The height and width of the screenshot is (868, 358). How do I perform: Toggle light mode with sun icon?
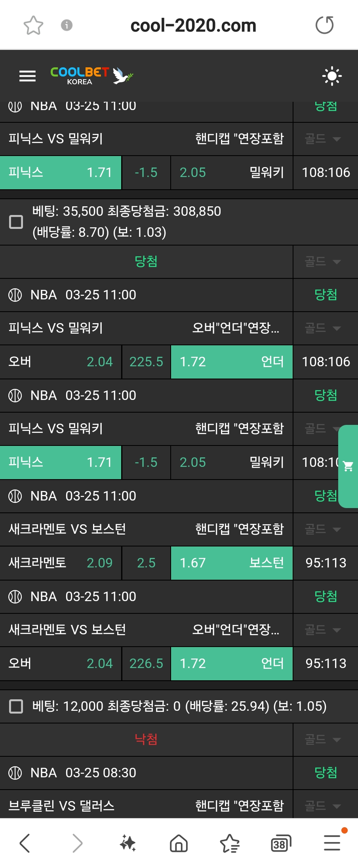[332, 76]
